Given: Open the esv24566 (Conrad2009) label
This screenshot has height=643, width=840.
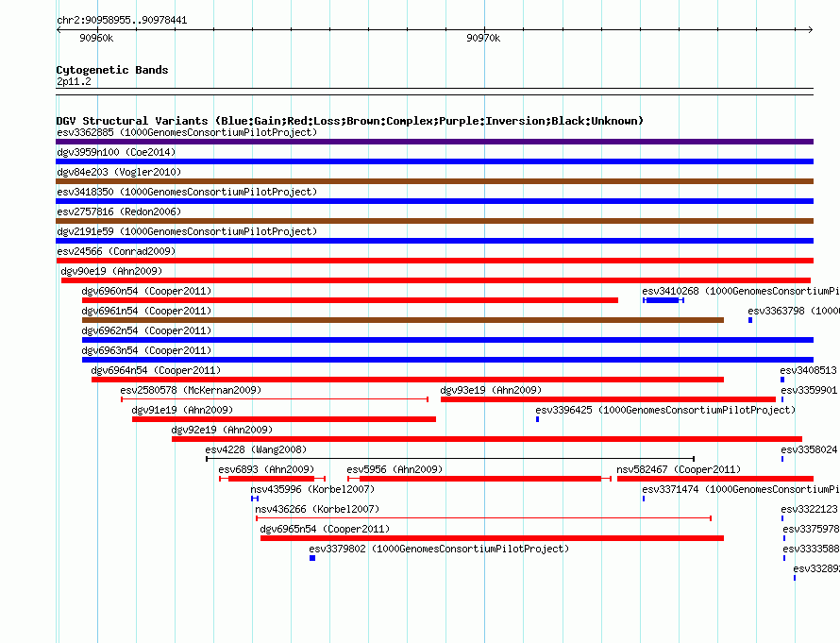Looking at the screenshot, I should pyautogui.click(x=116, y=251).
